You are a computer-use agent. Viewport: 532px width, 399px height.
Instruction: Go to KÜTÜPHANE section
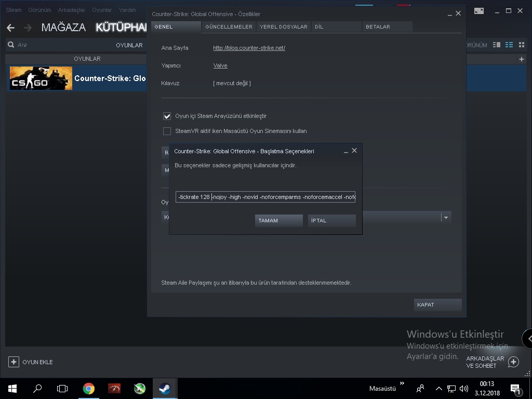pyautogui.click(x=121, y=27)
